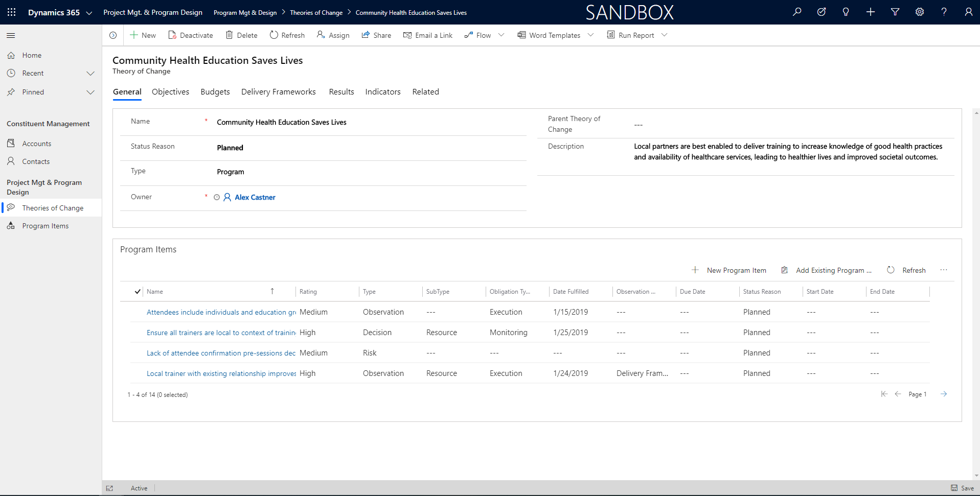Open the task flow checkmark circle icon
Viewport: 980px width, 496px height.
coord(822,12)
